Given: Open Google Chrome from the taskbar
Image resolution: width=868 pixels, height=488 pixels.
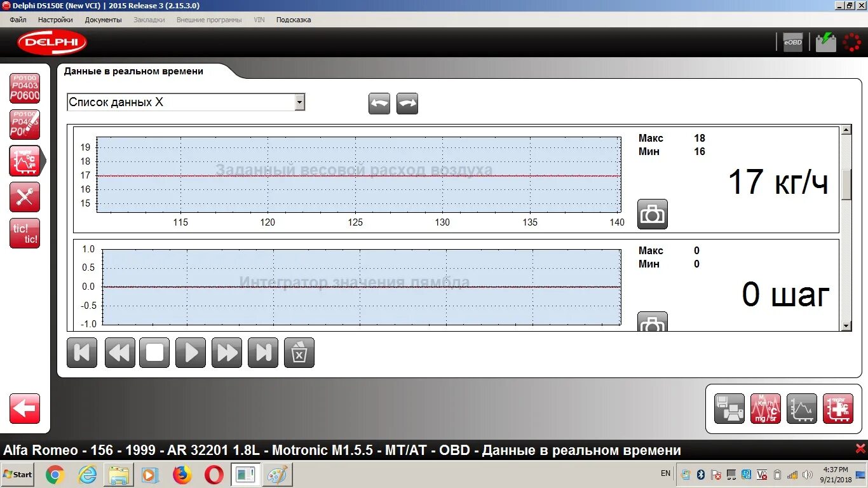Looking at the screenshot, I should [55, 475].
